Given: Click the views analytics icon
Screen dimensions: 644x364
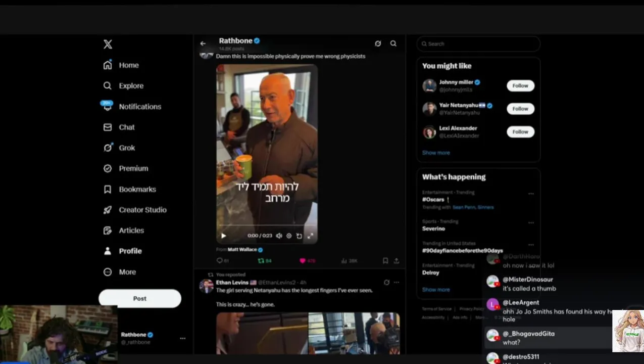Looking at the screenshot, I should point(344,261).
